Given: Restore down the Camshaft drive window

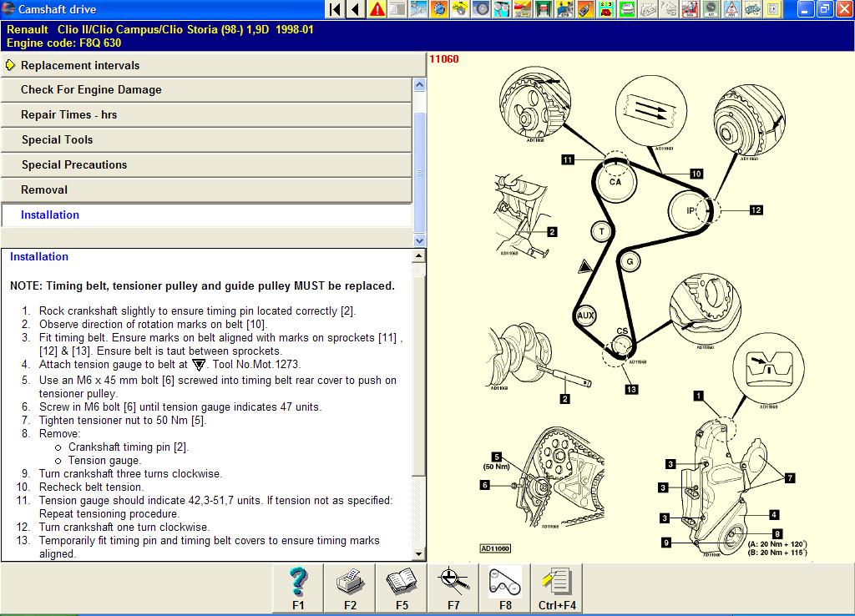Looking at the screenshot, I should point(825,9).
